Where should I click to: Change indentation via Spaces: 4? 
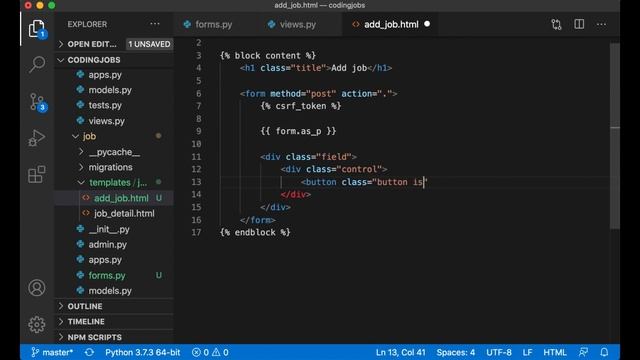pos(456,352)
